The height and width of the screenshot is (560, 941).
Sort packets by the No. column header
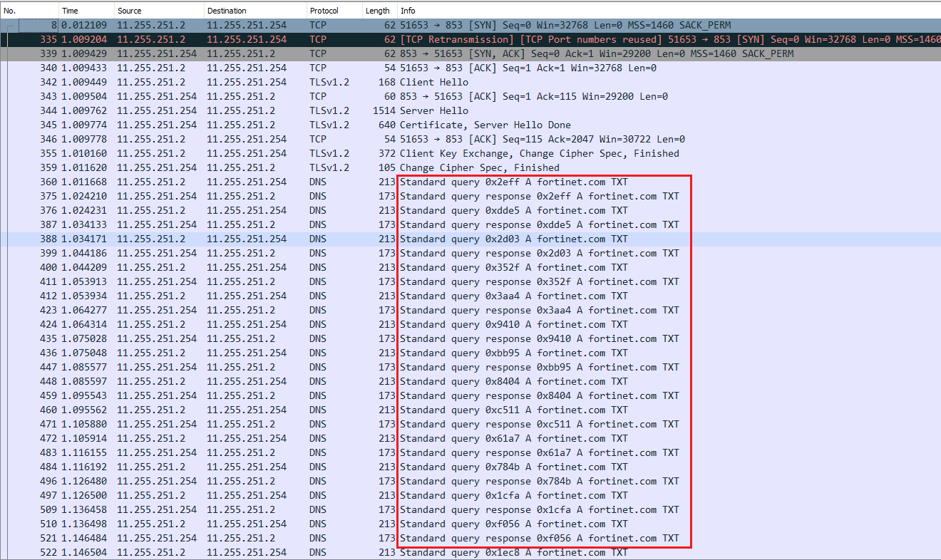tap(29, 11)
